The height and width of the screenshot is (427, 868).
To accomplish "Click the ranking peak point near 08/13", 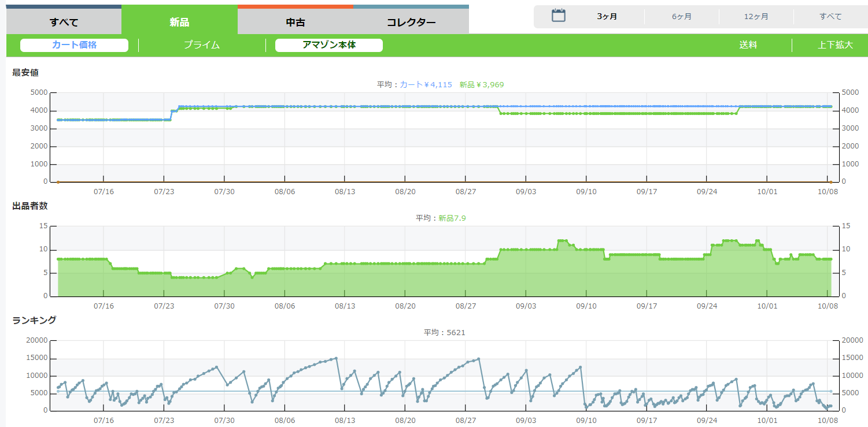I will click(336, 358).
